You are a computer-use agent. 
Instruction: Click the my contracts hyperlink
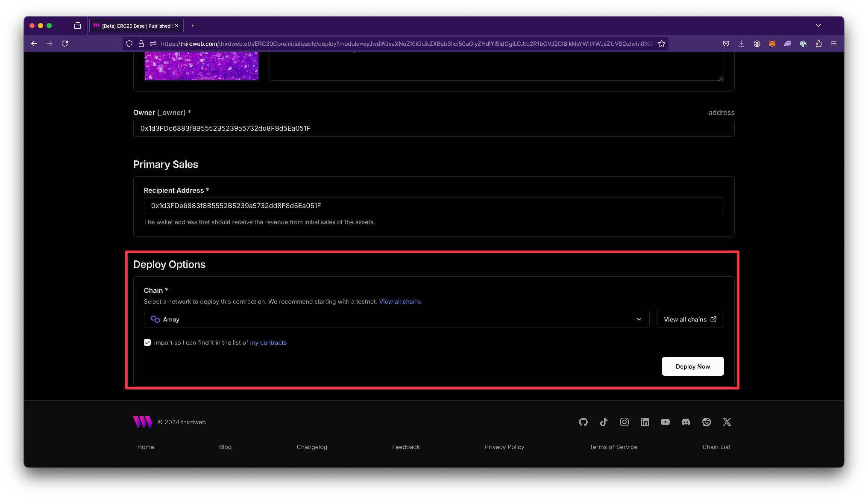[269, 343]
